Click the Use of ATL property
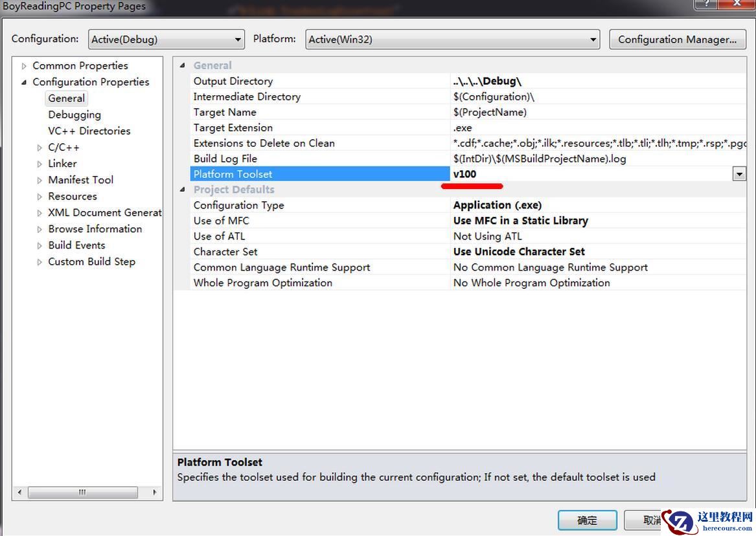The image size is (756, 536). point(219,236)
